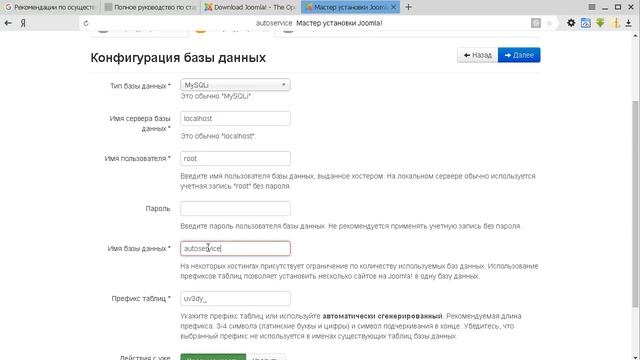Click the yellow broom extension icon

pyautogui.click(x=616, y=23)
